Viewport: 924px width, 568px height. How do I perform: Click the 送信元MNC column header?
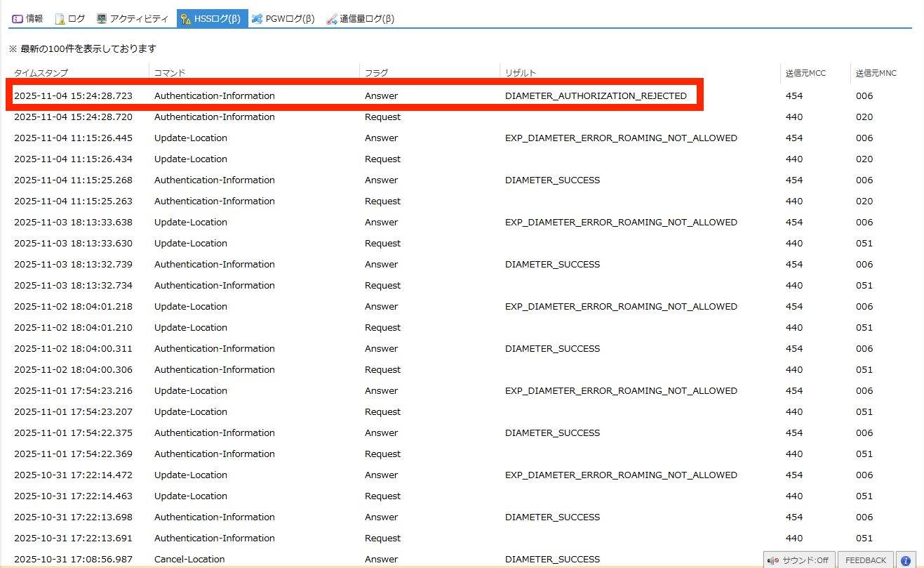(x=876, y=73)
